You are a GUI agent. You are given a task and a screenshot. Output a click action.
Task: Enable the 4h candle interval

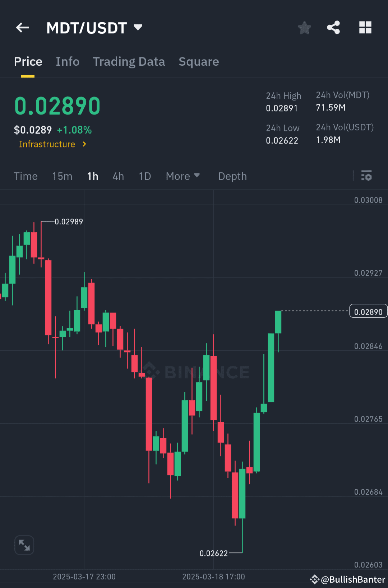coord(118,176)
